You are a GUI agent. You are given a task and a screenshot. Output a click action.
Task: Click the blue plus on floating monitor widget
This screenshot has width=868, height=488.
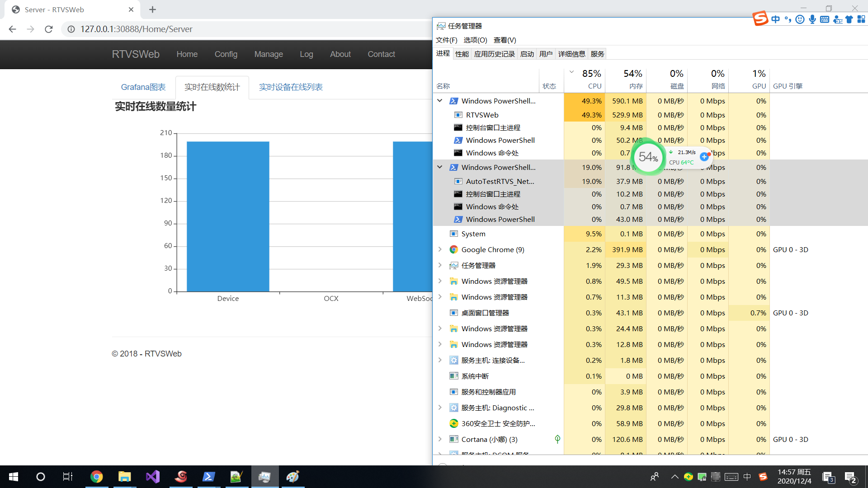pyautogui.click(x=704, y=157)
